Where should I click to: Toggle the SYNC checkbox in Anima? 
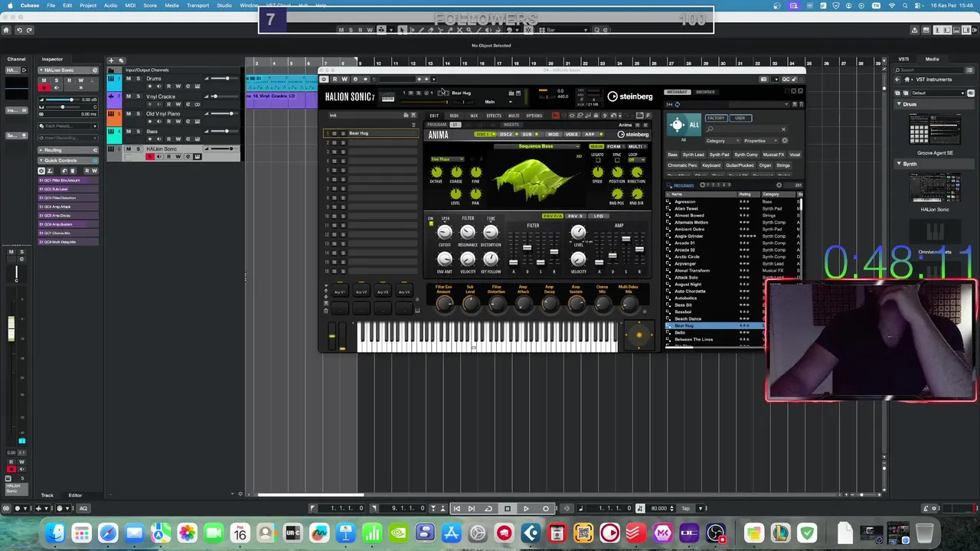tap(617, 160)
